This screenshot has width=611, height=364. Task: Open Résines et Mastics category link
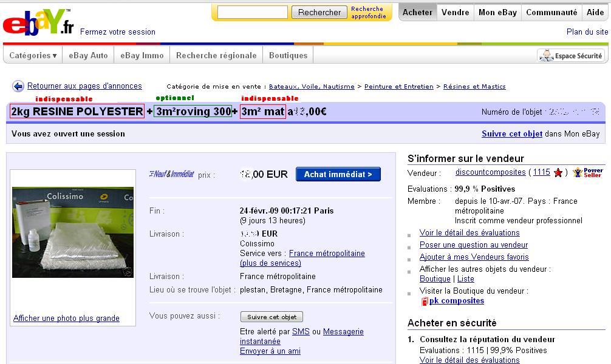(474, 86)
